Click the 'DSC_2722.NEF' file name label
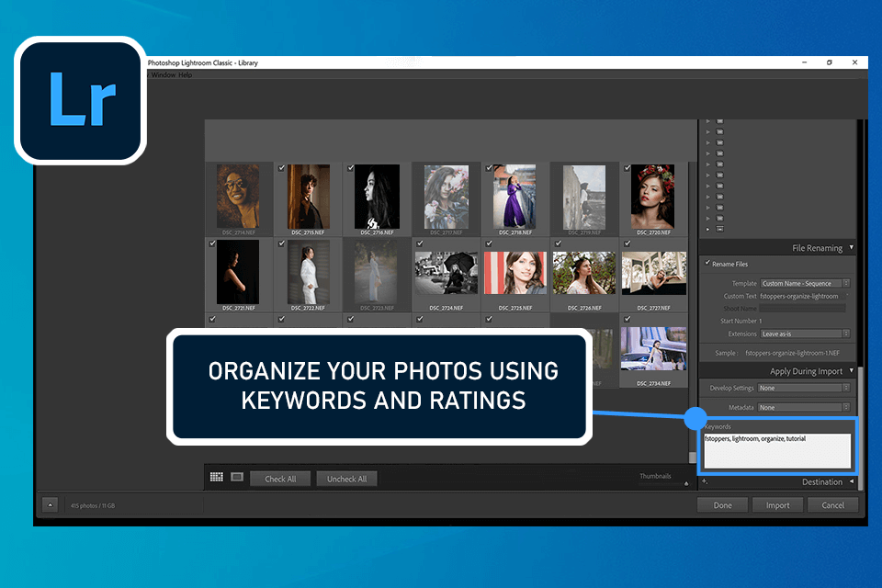 coord(308,309)
